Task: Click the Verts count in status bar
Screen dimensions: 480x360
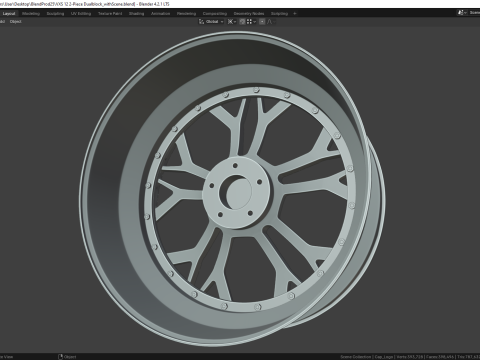Action: pos(410,357)
